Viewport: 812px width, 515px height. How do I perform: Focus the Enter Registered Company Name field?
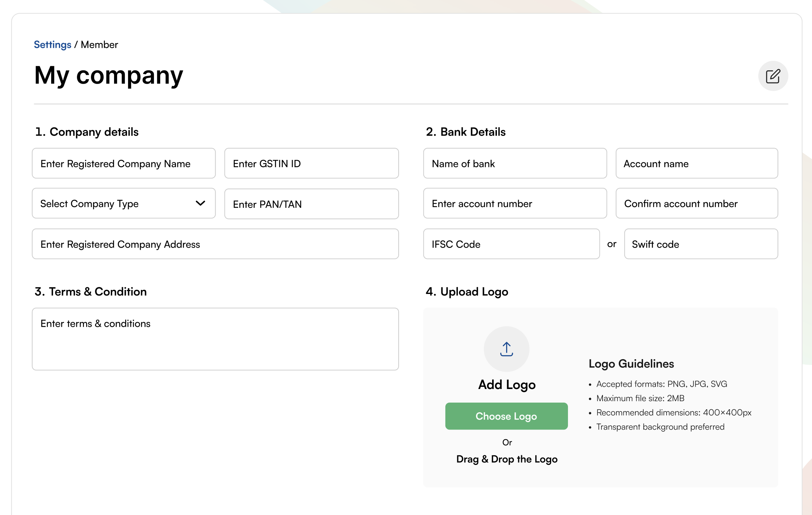click(124, 164)
